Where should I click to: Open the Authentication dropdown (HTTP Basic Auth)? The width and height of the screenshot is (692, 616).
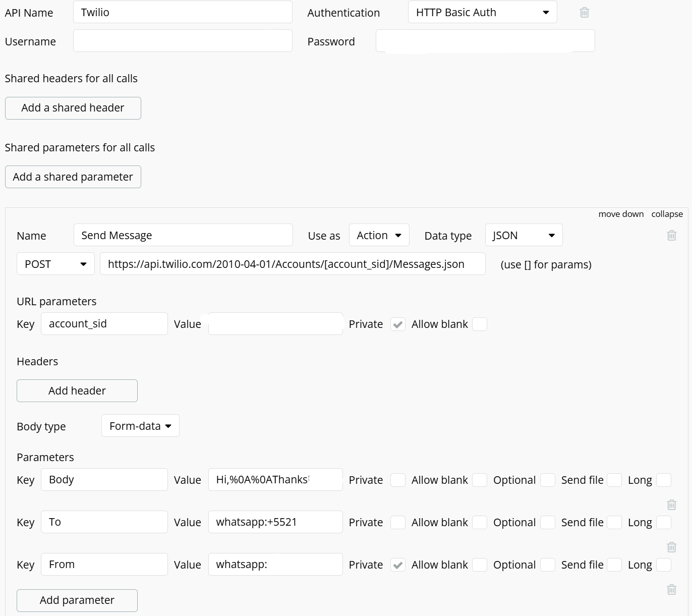coord(482,12)
